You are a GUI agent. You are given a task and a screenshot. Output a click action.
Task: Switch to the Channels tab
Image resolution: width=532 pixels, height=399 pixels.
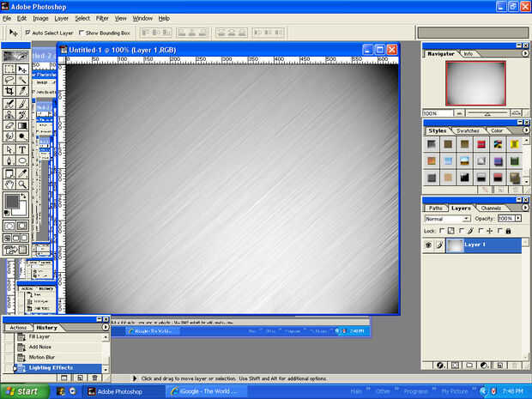492,208
